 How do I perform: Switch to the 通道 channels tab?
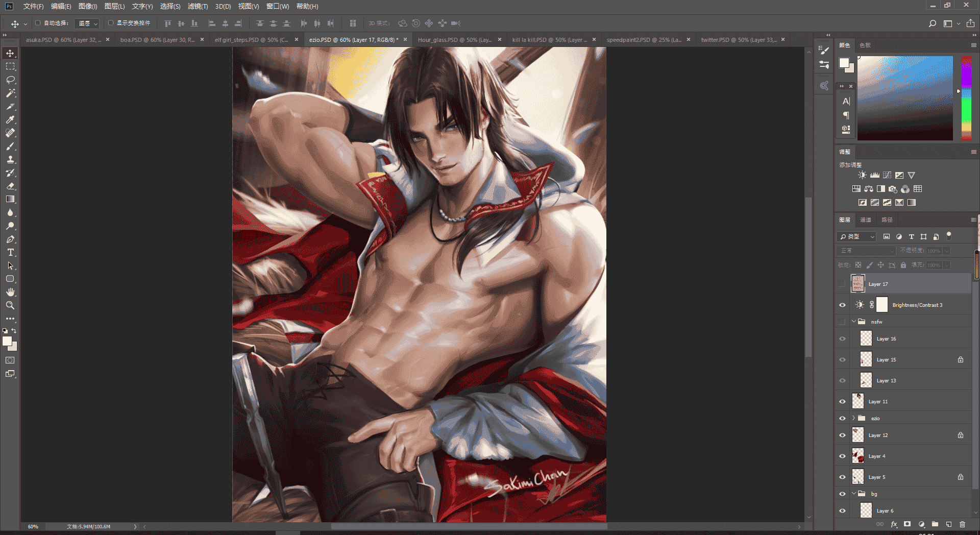pos(866,220)
